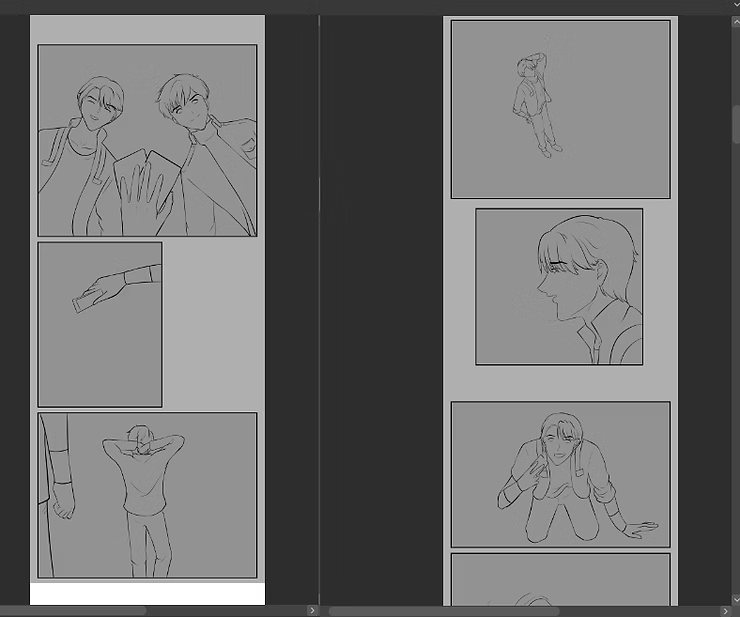Open the chevron dropdown above the scrollbar
This screenshot has height=617, width=740.
click(x=736, y=5)
